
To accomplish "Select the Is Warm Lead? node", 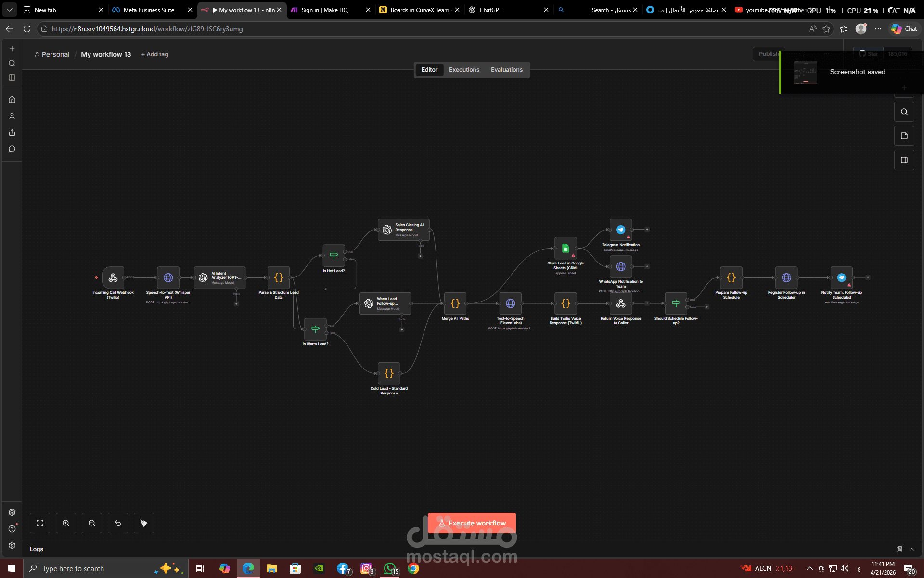I will pos(315,329).
